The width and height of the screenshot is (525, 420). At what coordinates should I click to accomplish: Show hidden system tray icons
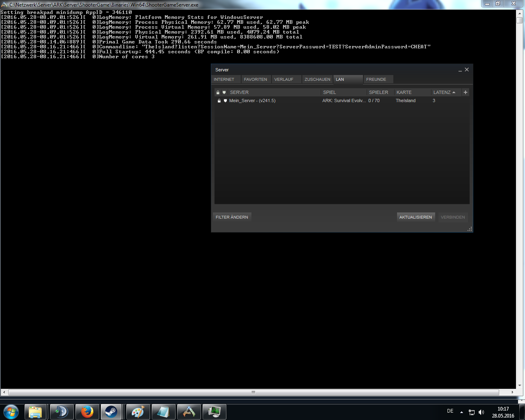(461, 412)
